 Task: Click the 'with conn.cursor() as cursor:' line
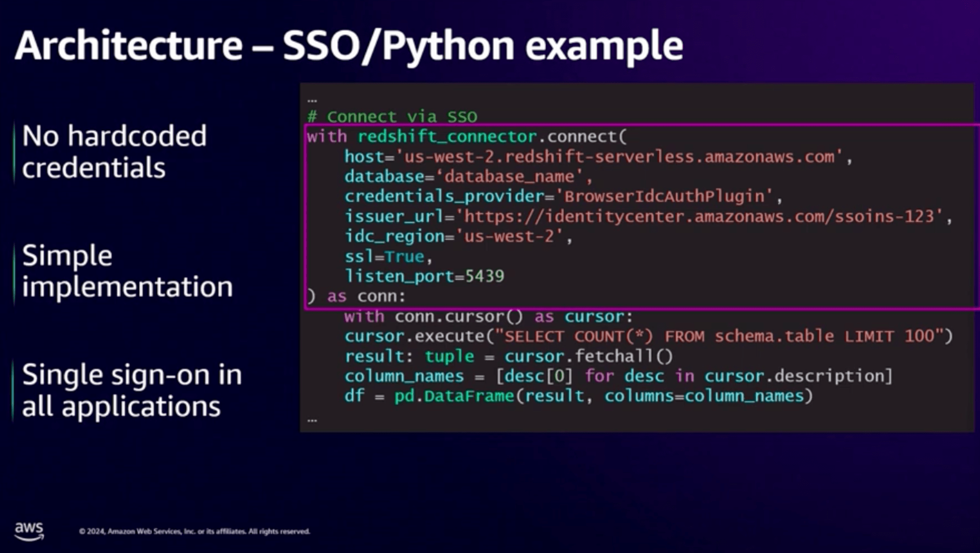coord(489,317)
